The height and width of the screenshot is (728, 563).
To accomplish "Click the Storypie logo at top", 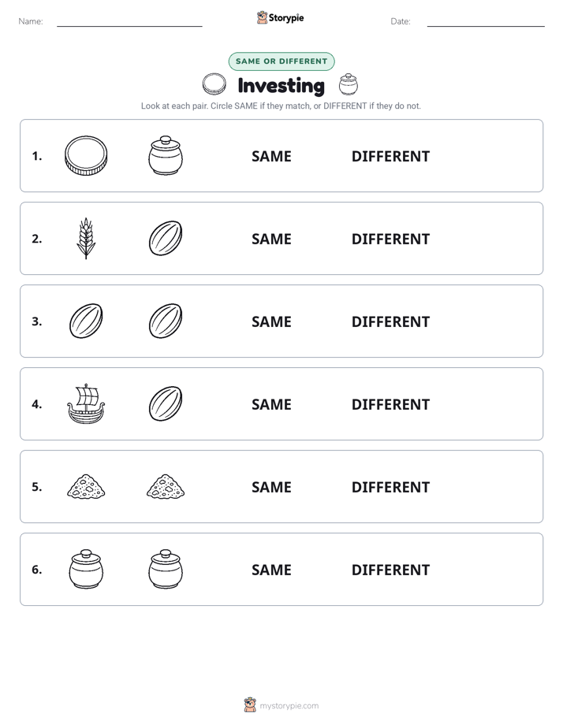I will [280, 17].
